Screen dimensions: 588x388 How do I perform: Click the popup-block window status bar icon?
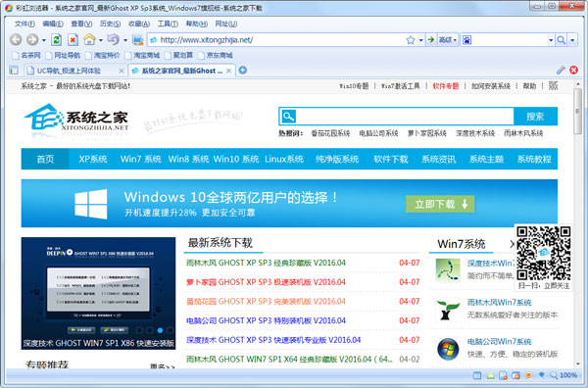click(x=516, y=375)
